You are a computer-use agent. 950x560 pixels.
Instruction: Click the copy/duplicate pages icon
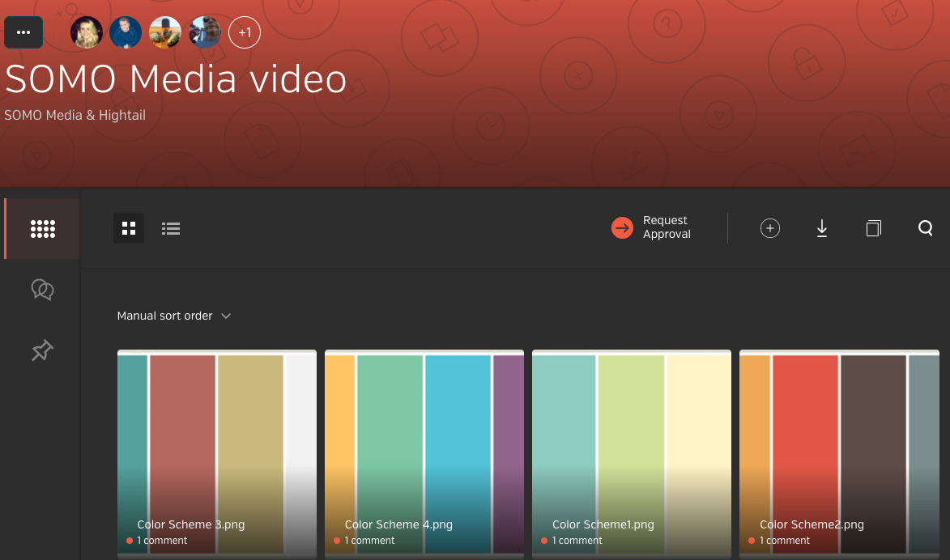[874, 228]
